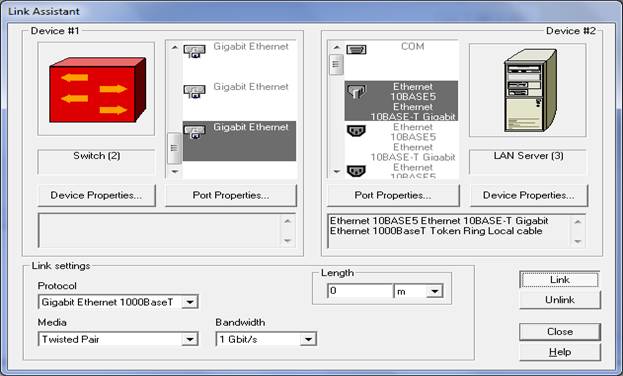Click the highlighted Ethernet 10BASE5 port icon
This screenshot has height=376, width=623.
[356, 92]
